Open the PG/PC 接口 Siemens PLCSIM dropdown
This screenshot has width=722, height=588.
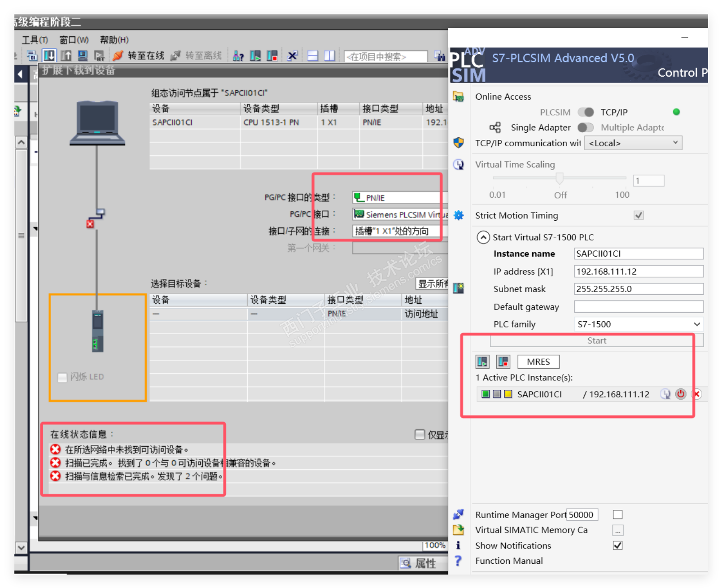[400, 214]
